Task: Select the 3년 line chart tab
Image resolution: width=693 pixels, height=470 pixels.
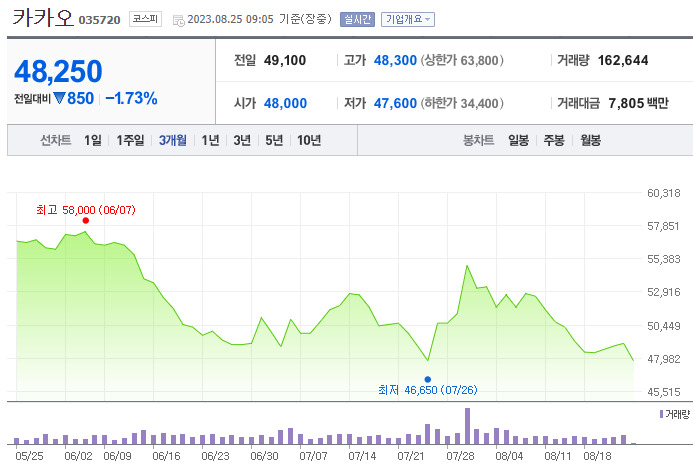Action: coord(242,140)
